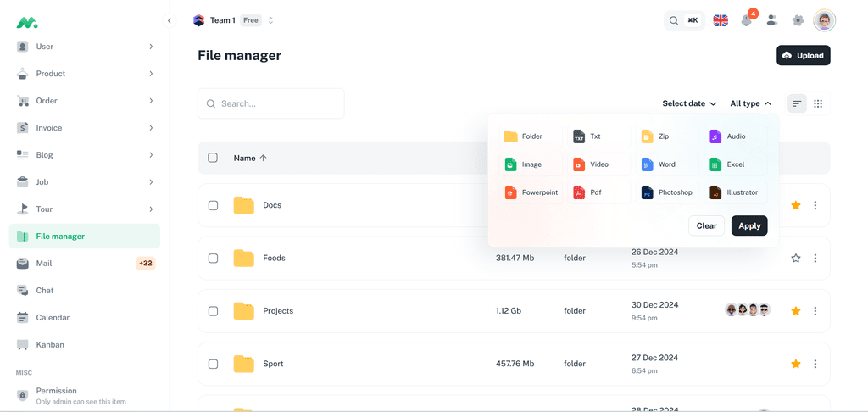Open Mail in the sidebar
This screenshot has width=868, height=412.
pyautogui.click(x=85, y=264)
